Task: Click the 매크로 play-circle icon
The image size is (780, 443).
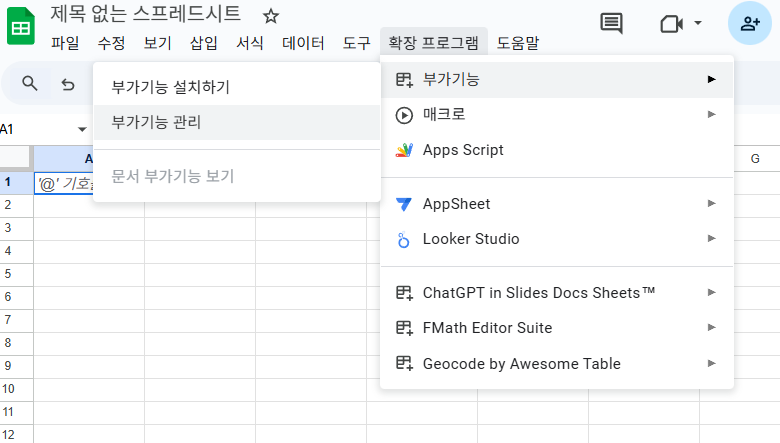Action: (x=404, y=115)
